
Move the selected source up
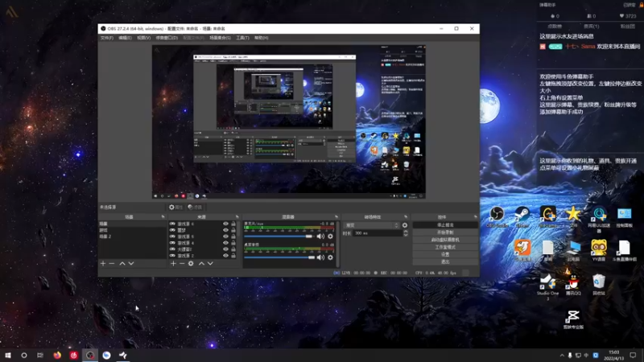tap(202, 264)
